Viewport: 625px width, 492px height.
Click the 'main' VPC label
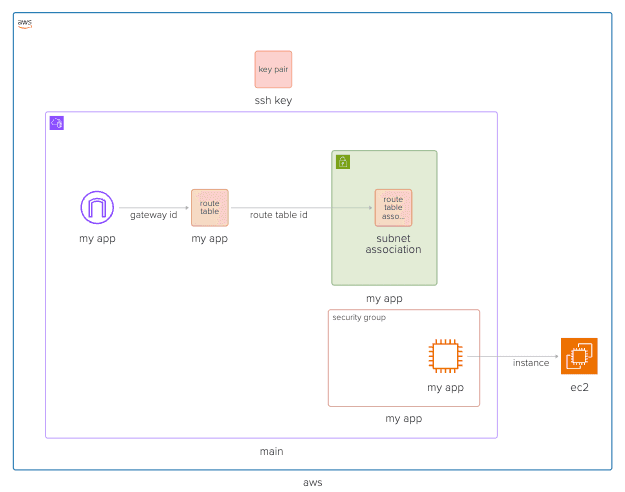271,451
